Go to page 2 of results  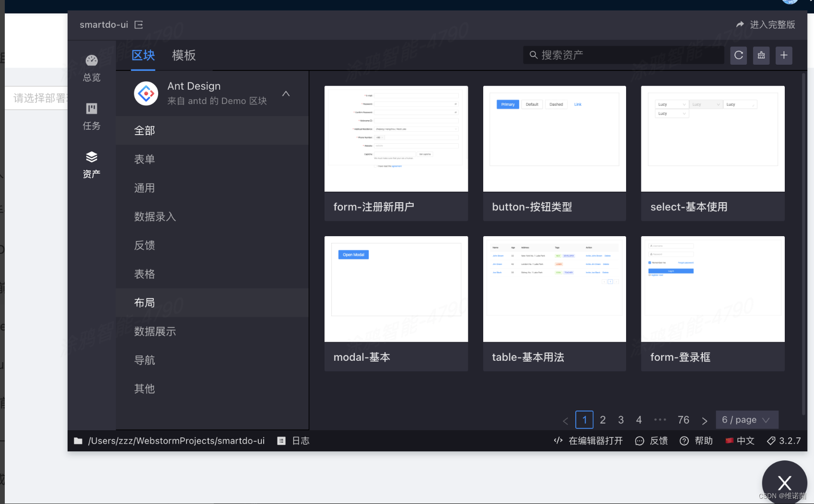pyautogui.click(x=603, y=419)
